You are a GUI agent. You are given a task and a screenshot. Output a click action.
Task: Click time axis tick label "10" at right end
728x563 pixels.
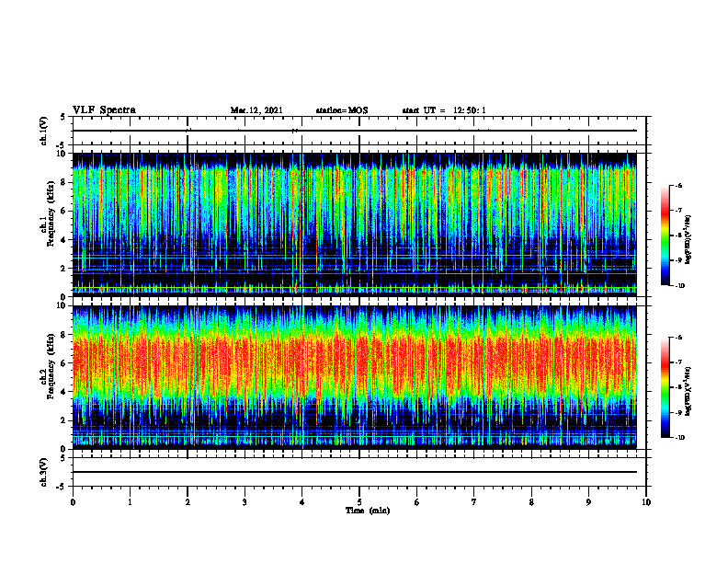coord(646,502)
